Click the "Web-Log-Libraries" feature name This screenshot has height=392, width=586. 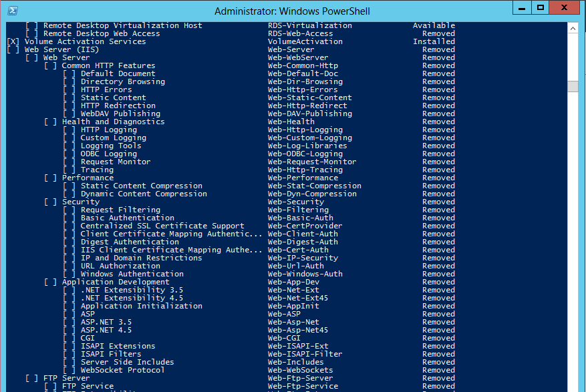coord(307,146)
